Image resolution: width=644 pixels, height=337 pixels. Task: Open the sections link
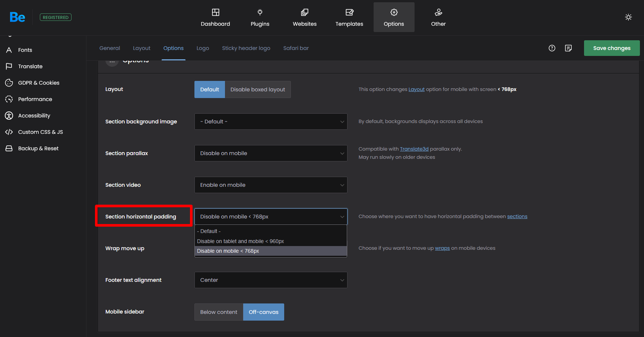517,217
